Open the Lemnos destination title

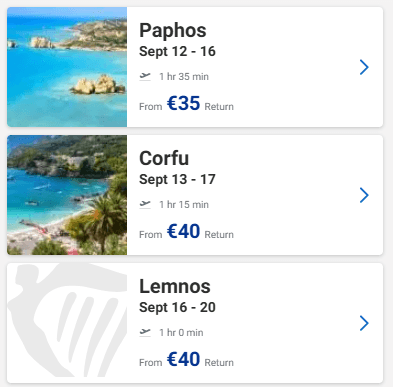175,286
